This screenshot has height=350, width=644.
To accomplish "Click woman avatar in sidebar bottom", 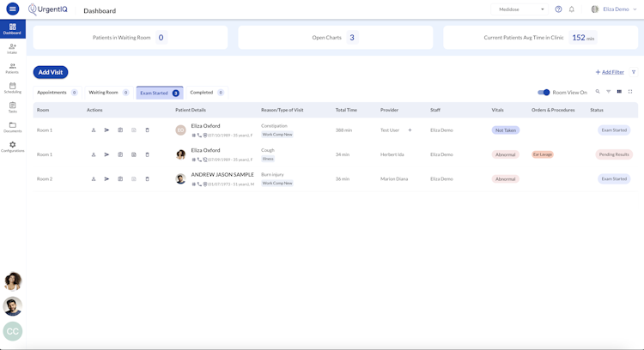I will pos(13,281).
